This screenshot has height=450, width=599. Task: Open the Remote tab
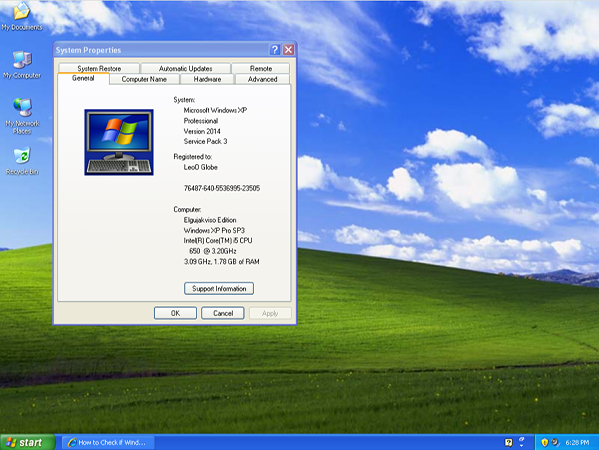coord(261,68)
